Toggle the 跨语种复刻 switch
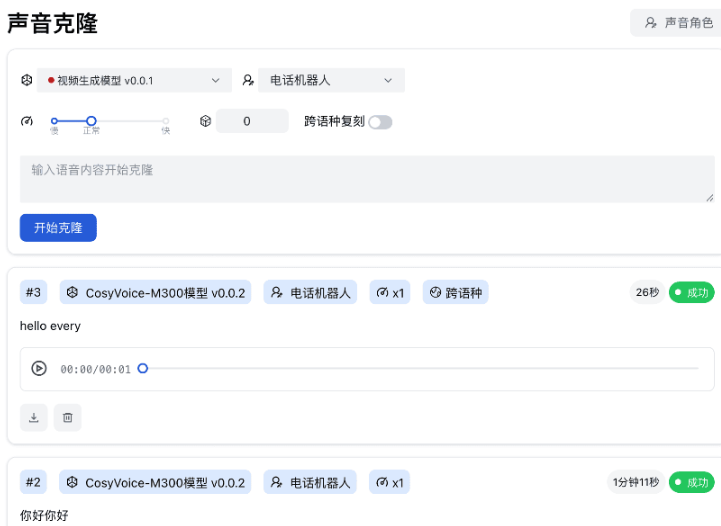 (380, 122)
